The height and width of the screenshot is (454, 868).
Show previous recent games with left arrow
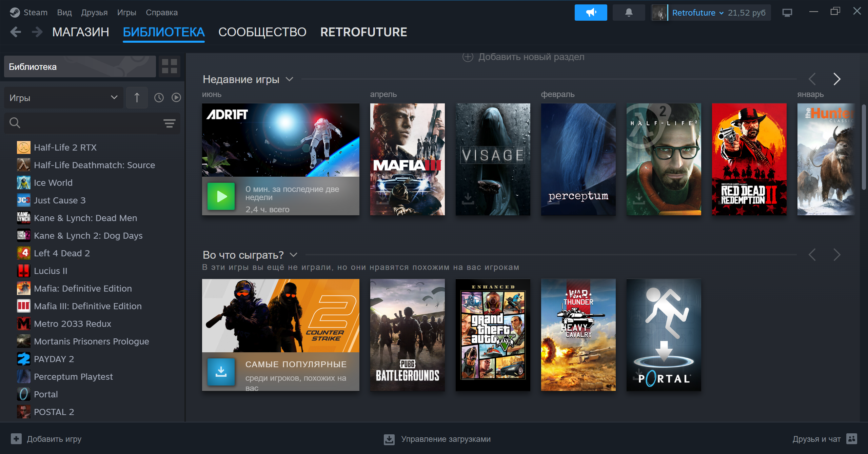(x=812, y=79)
